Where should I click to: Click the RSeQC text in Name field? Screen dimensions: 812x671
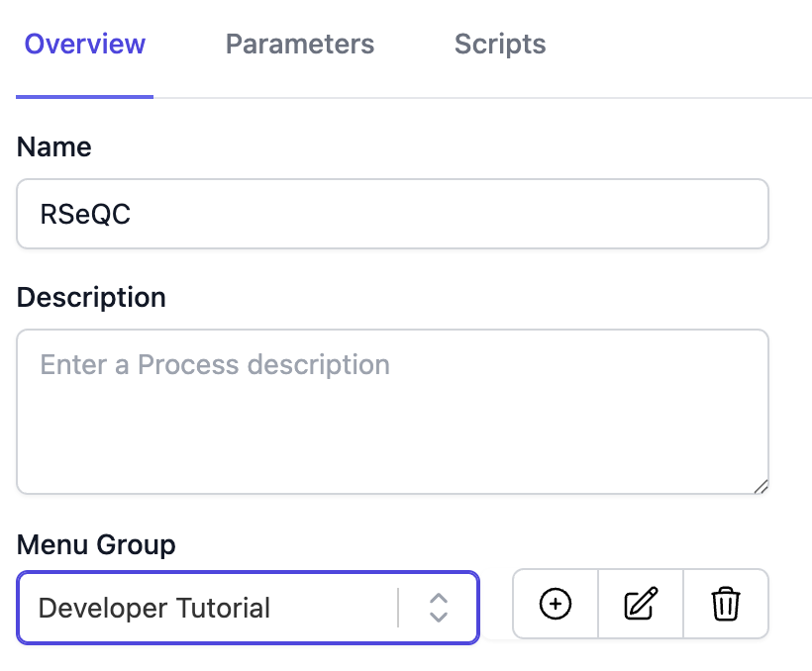pyautogui.click(x=85, y=215)
